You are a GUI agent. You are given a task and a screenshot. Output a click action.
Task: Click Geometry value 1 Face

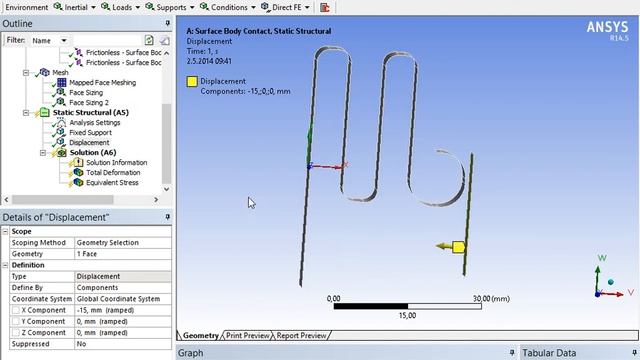(123, 254)
